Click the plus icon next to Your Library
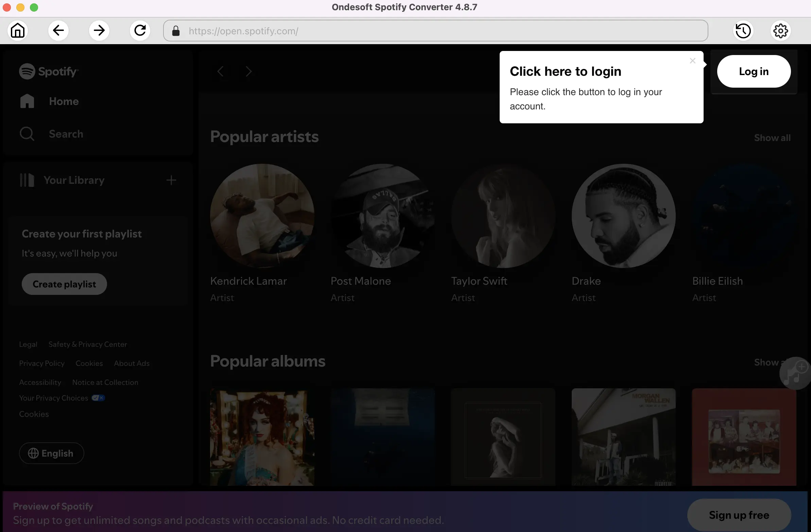The height and width of the screenshot is (532, 811). [x=171, y=180]
